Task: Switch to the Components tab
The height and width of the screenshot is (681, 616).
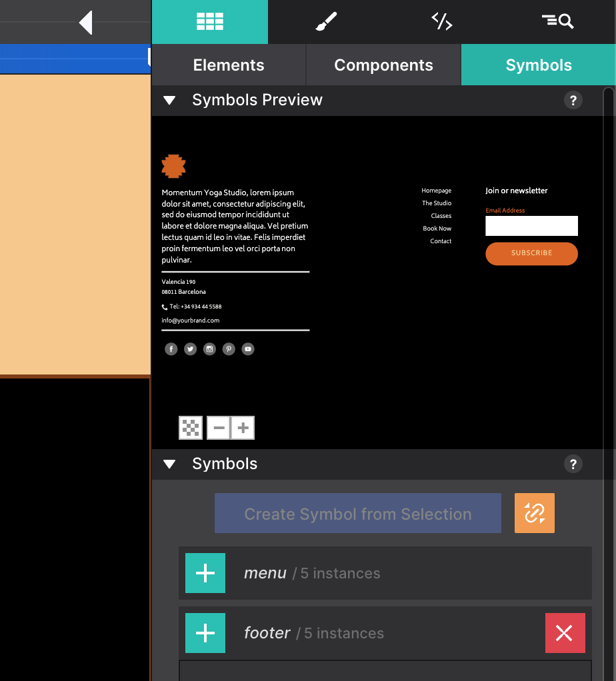Action: click(x=383, y=65)
